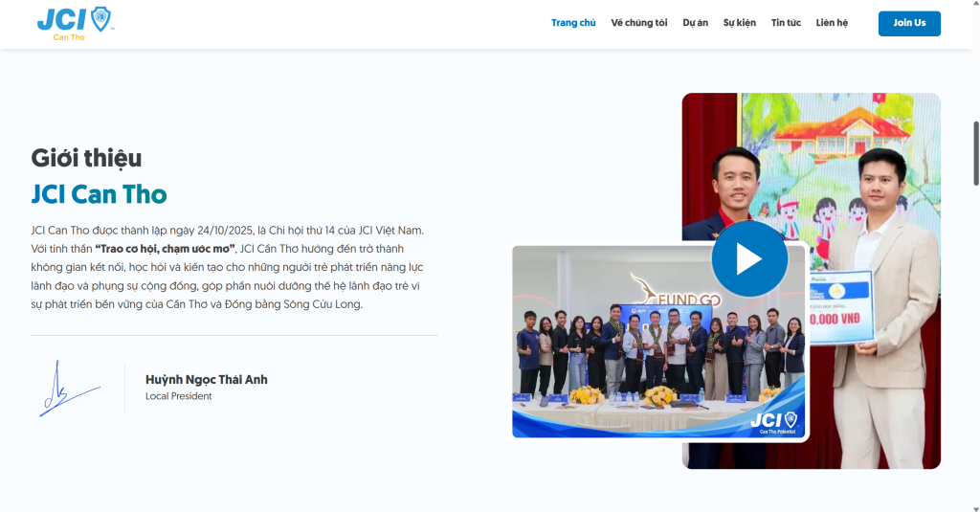Click the scholarship board showing VND amount
Image resolution: width=980 pixels, height=512 pixels.
841,306
